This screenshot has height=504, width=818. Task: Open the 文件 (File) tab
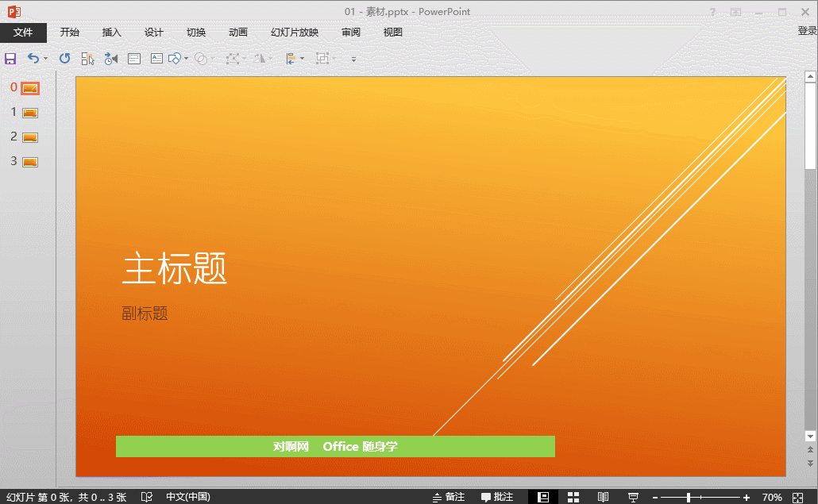pyautogui.click(x=23, y=33)
